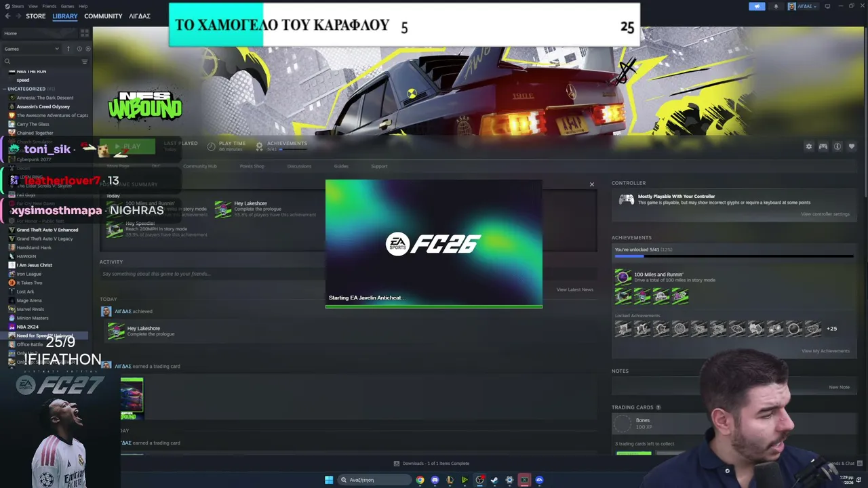Viewport: 868px width, 488px height.
Task: Open the Discussions tab
Action: pos(299,166)
